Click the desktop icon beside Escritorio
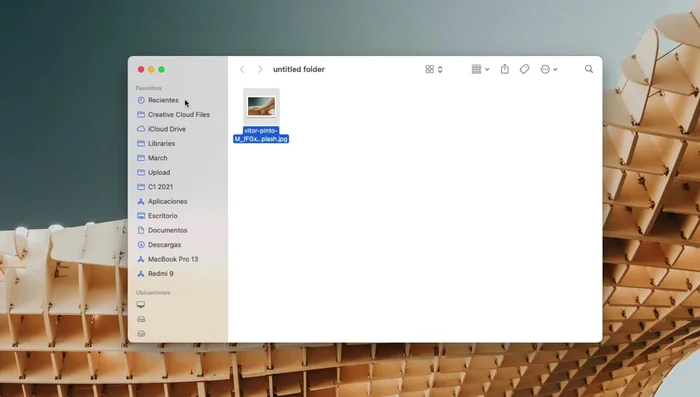 141,216
